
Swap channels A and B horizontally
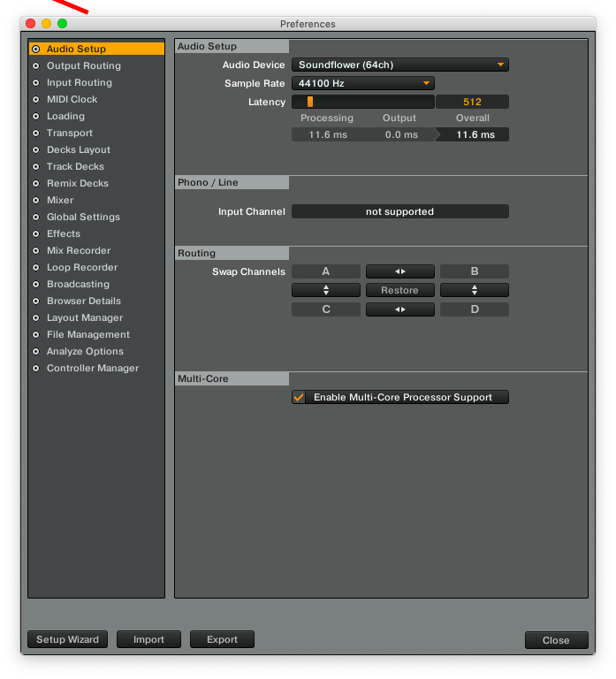[x=400, y=271]
